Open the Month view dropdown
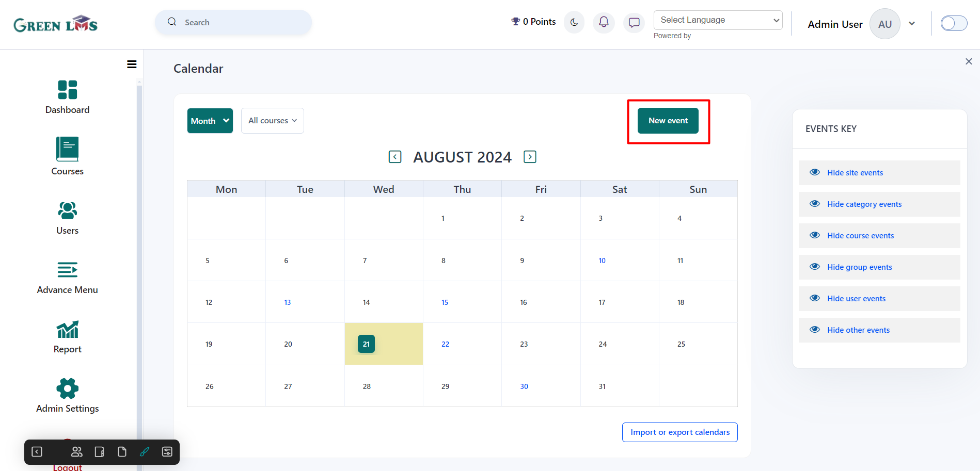 tap(210, 121)
